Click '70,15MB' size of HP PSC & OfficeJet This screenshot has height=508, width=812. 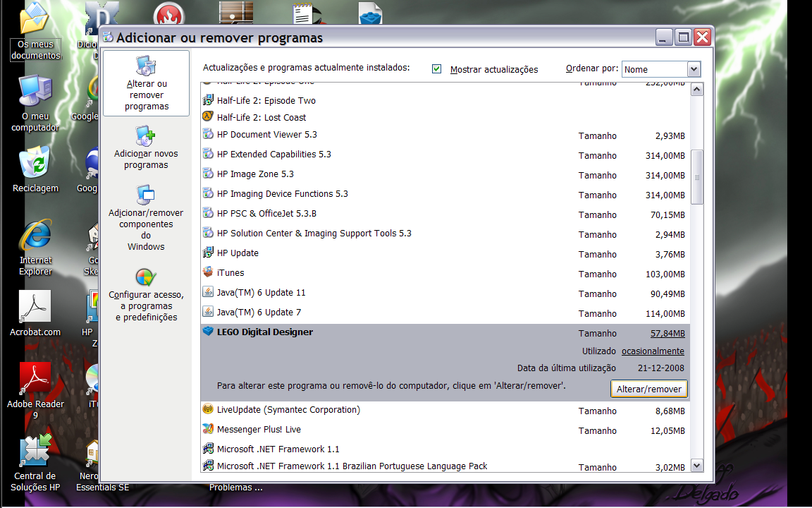point(668,214)
